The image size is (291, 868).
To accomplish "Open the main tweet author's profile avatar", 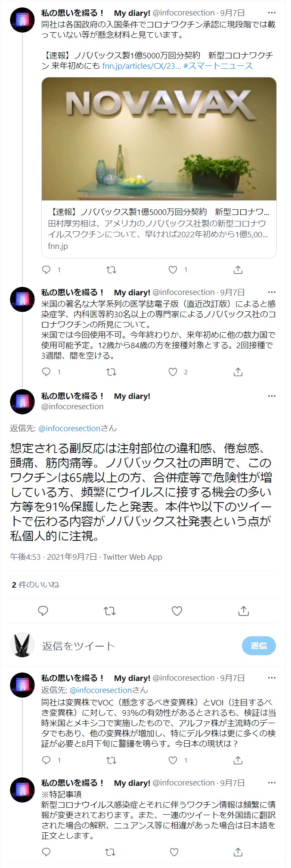I will 22,402.
